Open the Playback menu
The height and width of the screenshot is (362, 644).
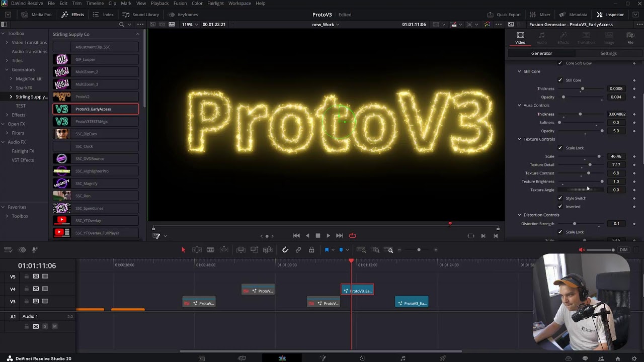(159, 3)
